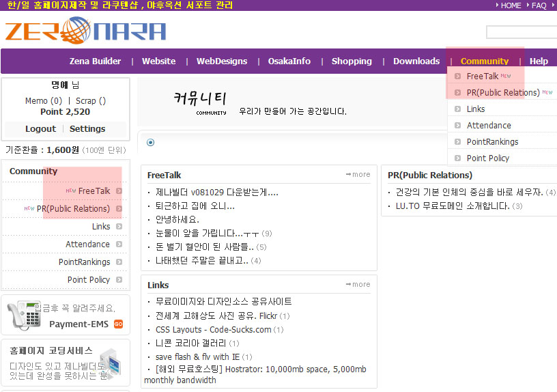Click the Zeronara globe logo
The width and height of the screenshot is (557, 392).
(x=85, y=31)
